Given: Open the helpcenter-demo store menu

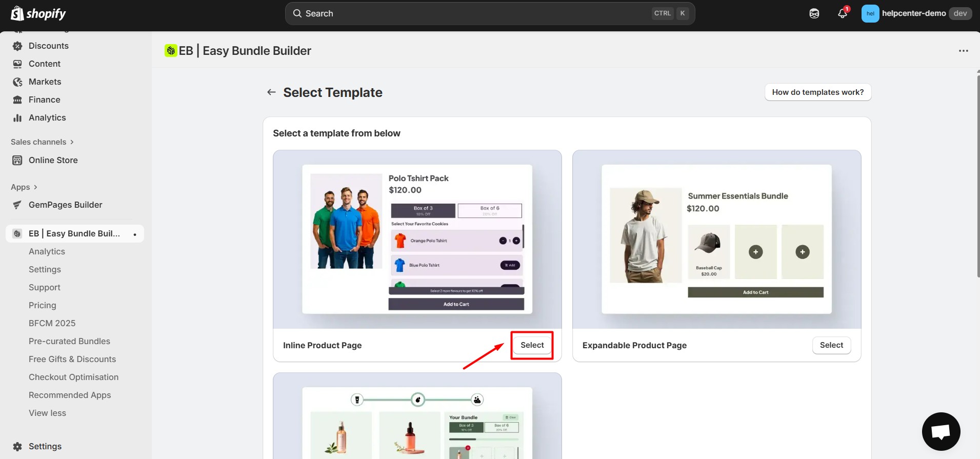Looking at the screenshot, I should [917, 13].
